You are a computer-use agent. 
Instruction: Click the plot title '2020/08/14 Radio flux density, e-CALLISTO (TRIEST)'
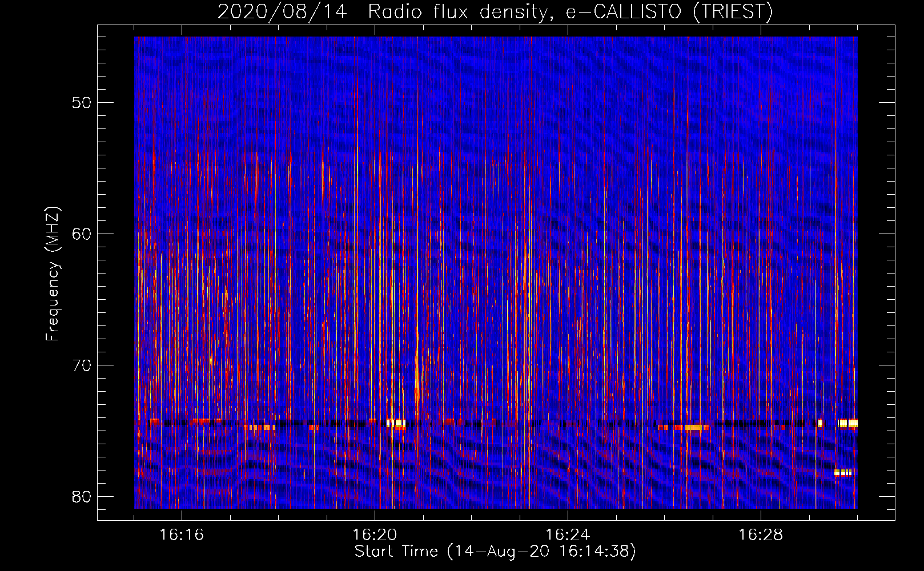(x=495, y=12)
